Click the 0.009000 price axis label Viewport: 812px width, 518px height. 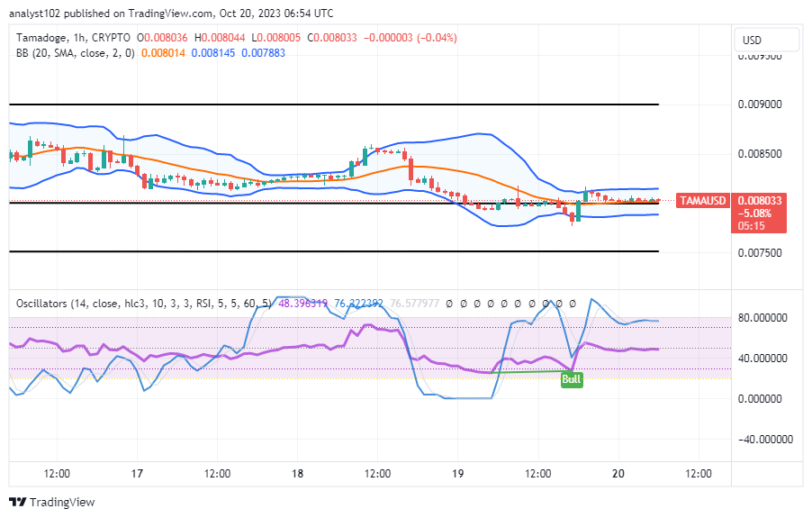click(760, 105)
